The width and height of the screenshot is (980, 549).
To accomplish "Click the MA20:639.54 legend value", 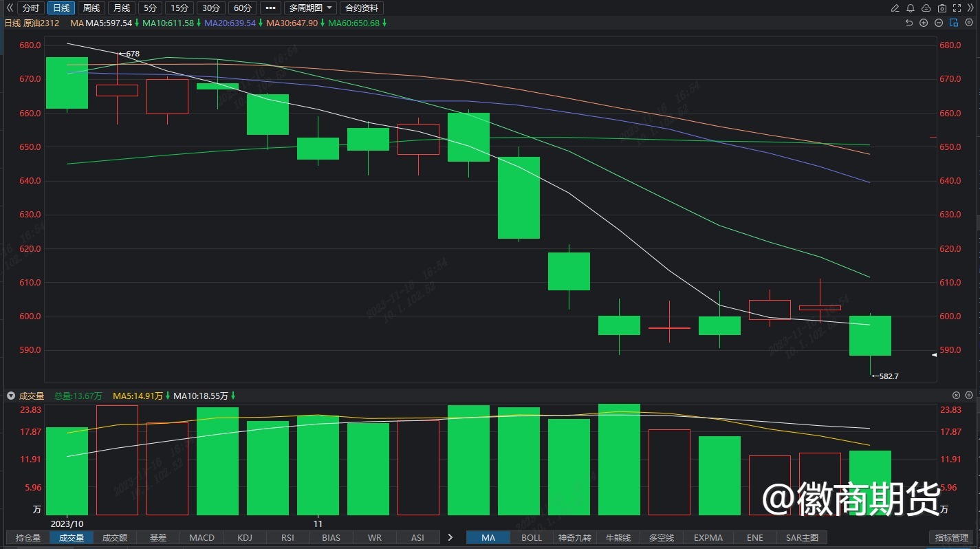I will pyautogui.click(x=230, y=23).
